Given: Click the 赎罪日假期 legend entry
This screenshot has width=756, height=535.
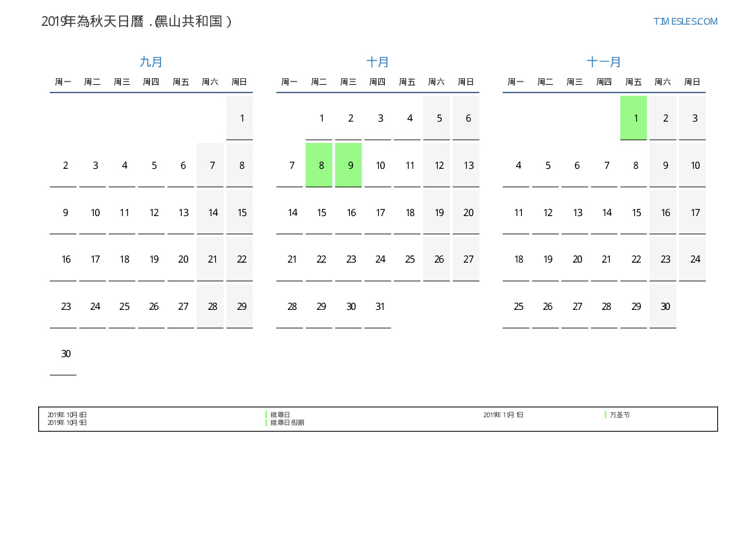Looking at the screenshot, I should [x=287, y=422].
